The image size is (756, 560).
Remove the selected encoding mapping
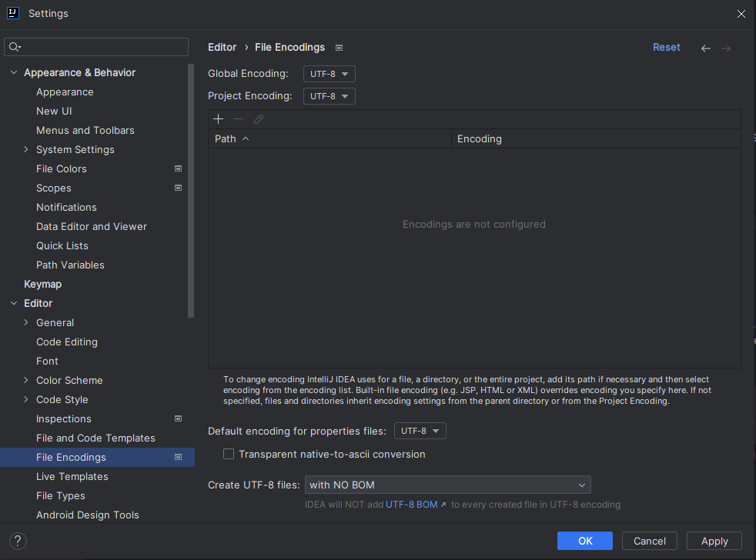[238, 118]
